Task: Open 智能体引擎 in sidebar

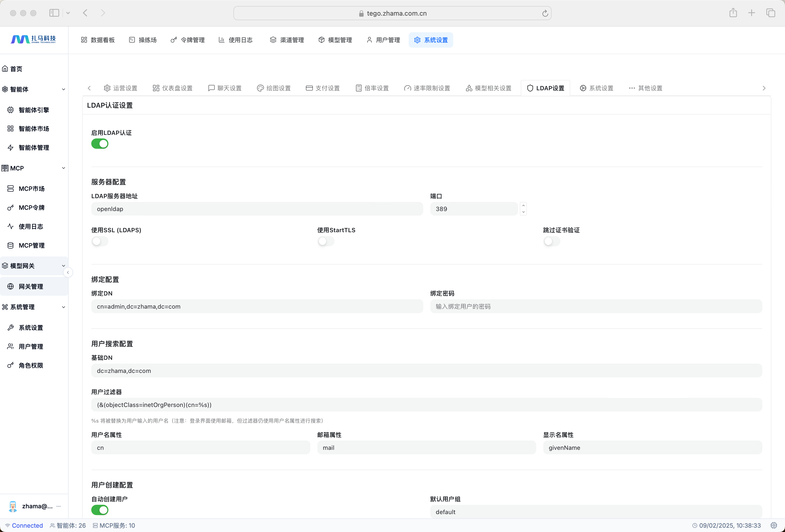Action: 34,110
